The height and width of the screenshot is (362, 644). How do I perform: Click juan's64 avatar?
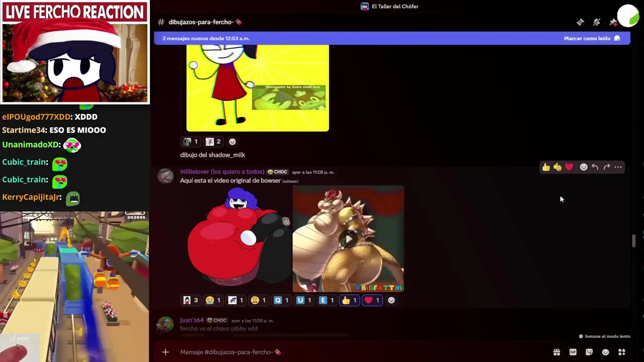point(166,324)
